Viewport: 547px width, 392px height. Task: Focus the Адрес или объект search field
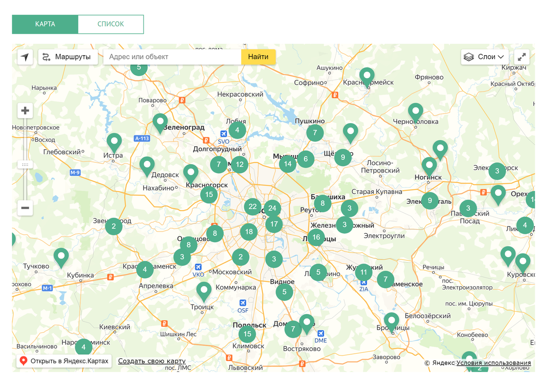(172, 57)
